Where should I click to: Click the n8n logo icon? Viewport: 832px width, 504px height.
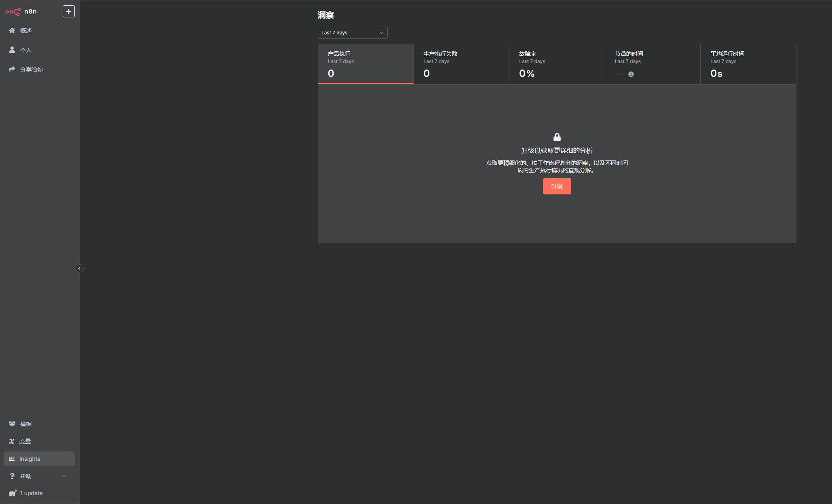tap(13, 12)
